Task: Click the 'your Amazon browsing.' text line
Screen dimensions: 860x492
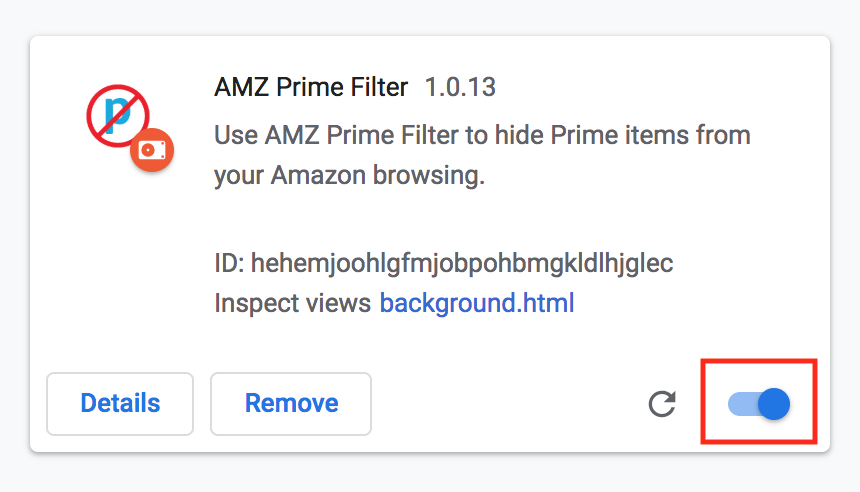Action: pyautogui.click(x=349, y=176)
